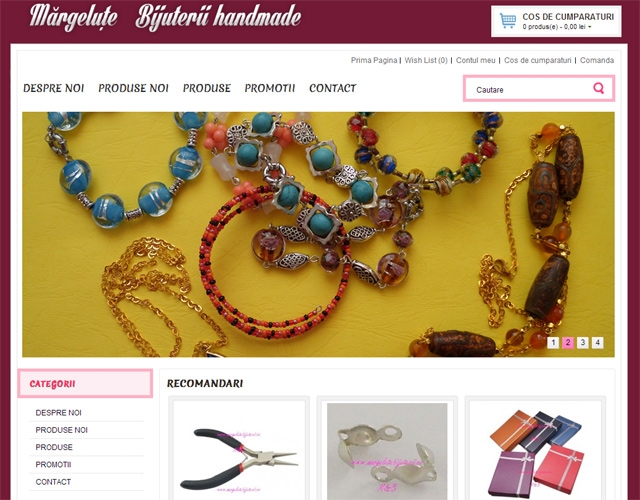Open the Wish List (0) link
The height and width of the screenshot is (500, 640).
click(426, 60)
